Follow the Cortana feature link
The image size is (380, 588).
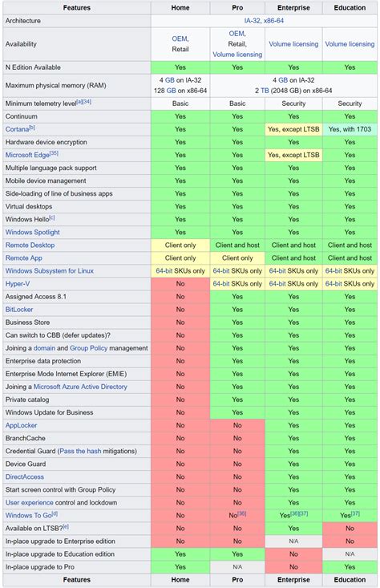18,129
